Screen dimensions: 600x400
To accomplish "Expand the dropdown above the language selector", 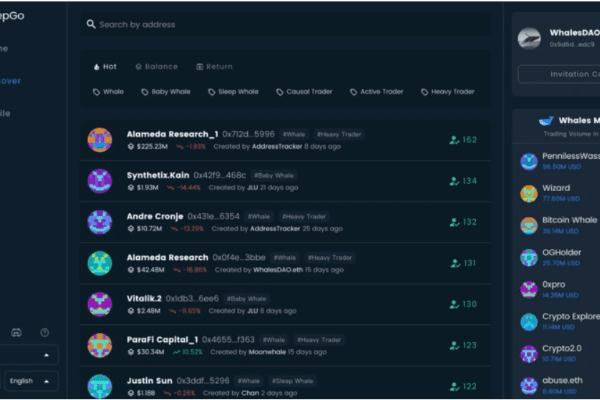I will (x=30, y=355).
